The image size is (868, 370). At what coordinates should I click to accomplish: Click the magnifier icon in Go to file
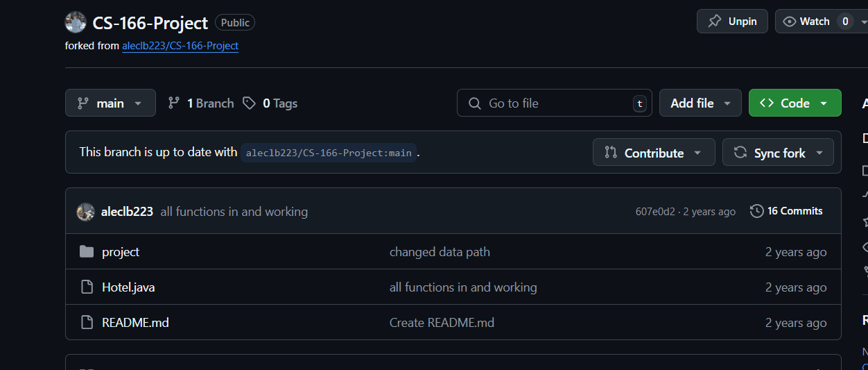tap(475, 103)
